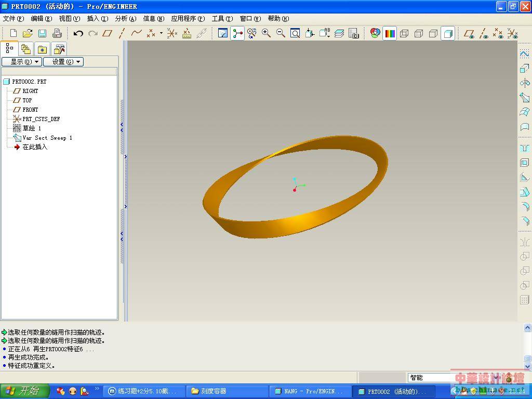Select the shell tool in right toolbar
The image size is (532, 399).
tap(525, 163)
